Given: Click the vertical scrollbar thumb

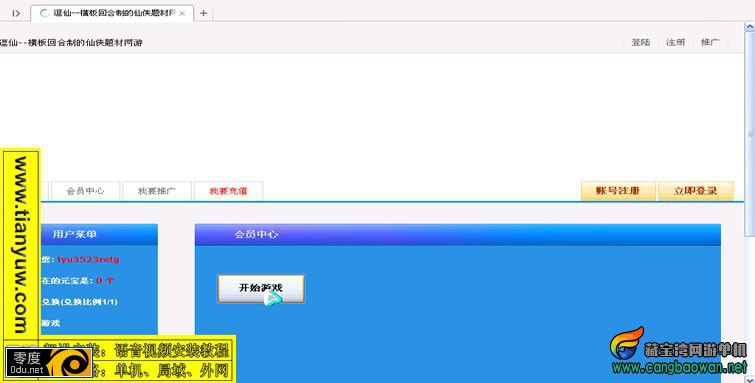Looking at the screenshot, I should click(750, 133).
